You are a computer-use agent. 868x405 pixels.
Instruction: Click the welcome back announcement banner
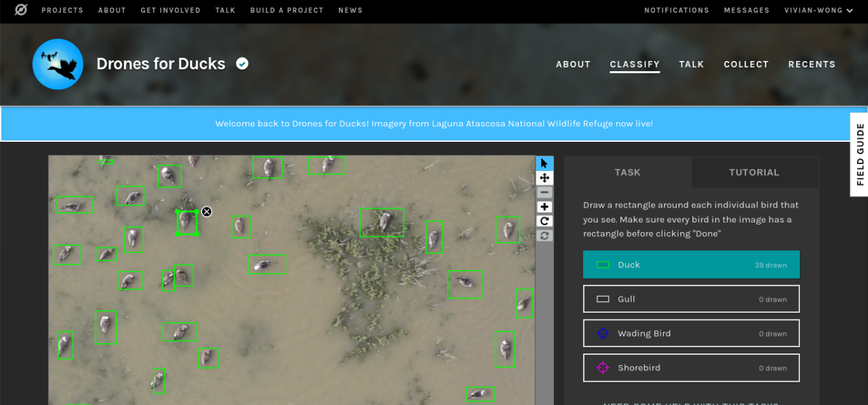[x=434, y=123]
